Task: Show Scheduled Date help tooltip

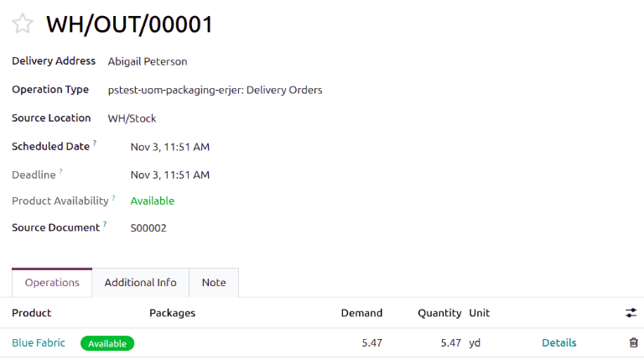Action: tap(95, 143)
